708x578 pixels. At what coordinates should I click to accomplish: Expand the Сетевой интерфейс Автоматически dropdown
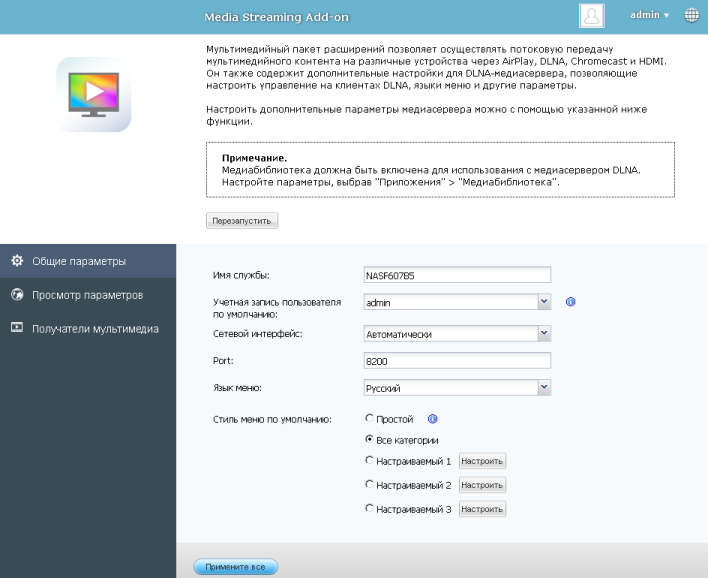pos(544,333)
